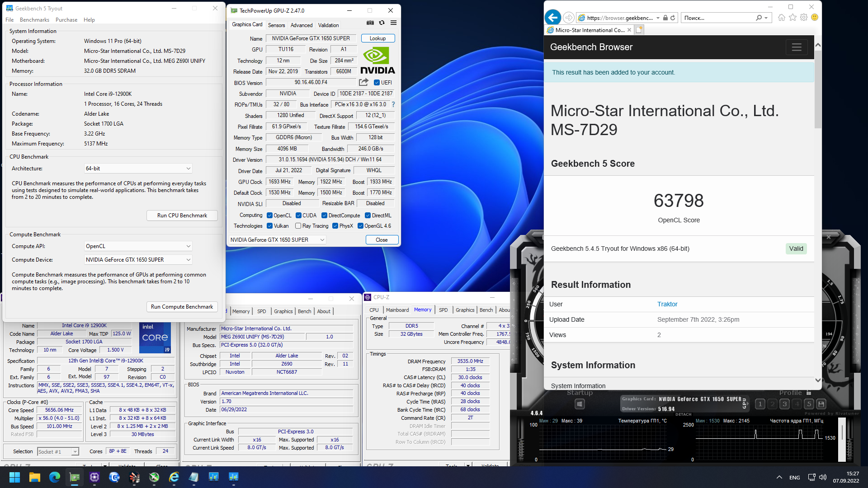
Task: Click the browser favorites star icon
Action: point(793,18)
